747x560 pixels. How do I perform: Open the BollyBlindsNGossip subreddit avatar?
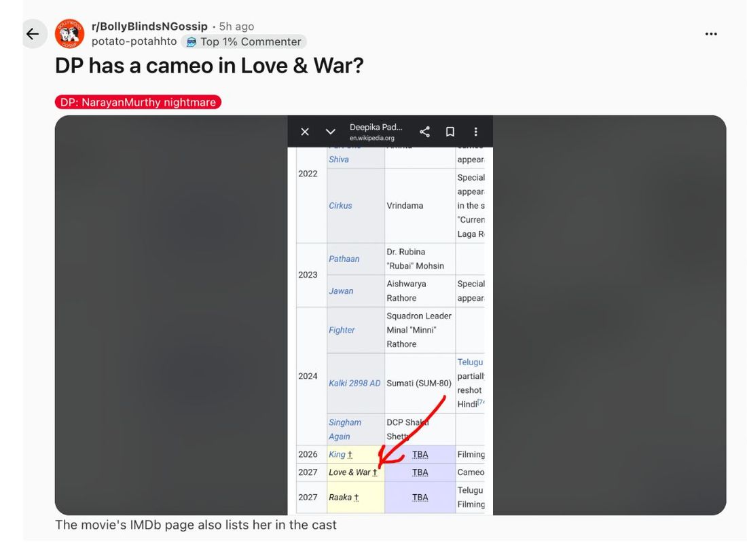69,34
